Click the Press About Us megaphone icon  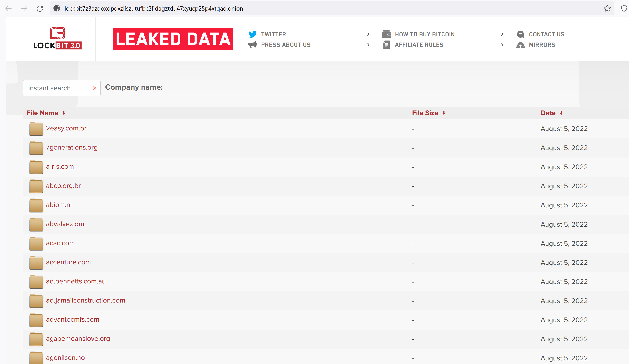click(x=252, y=45)
